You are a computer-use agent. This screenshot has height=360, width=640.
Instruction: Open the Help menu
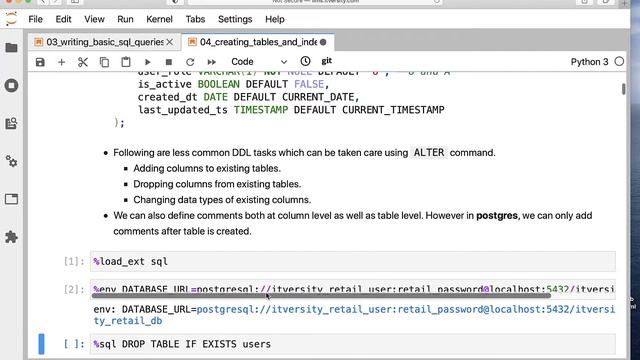tap(275, 19)
